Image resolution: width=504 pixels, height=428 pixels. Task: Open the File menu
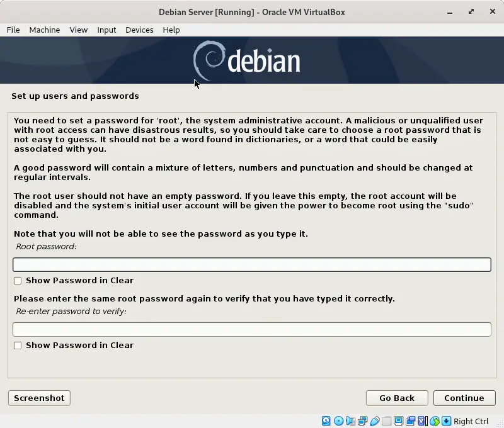point(13,30)
